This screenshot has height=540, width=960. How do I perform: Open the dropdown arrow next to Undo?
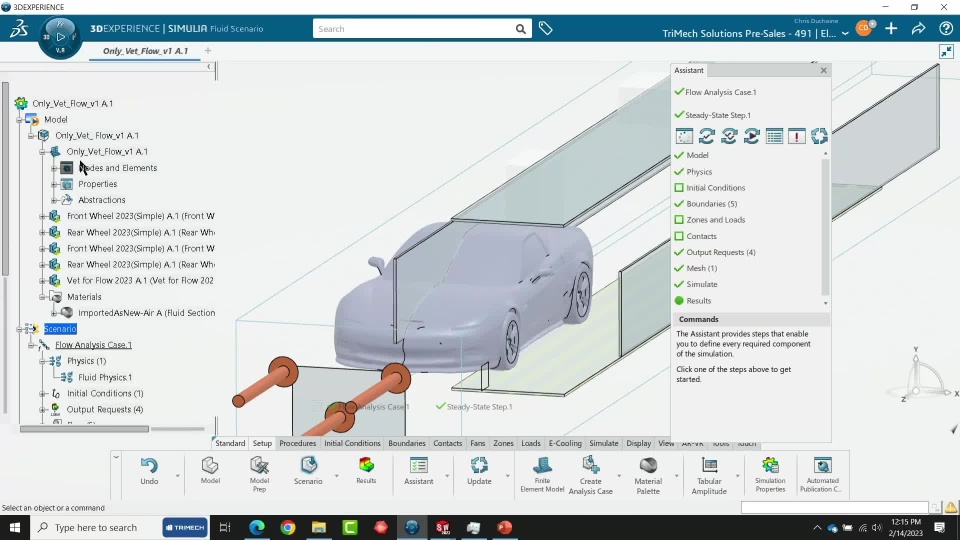click(x=178, y=476)
